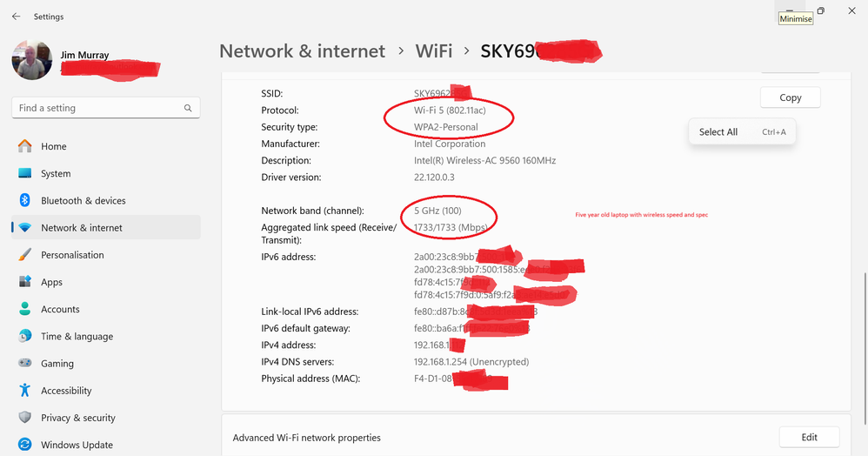868x456 pixels.
Task: Open Bluetooth & devices settings
Action: click(x=83, y=200)
